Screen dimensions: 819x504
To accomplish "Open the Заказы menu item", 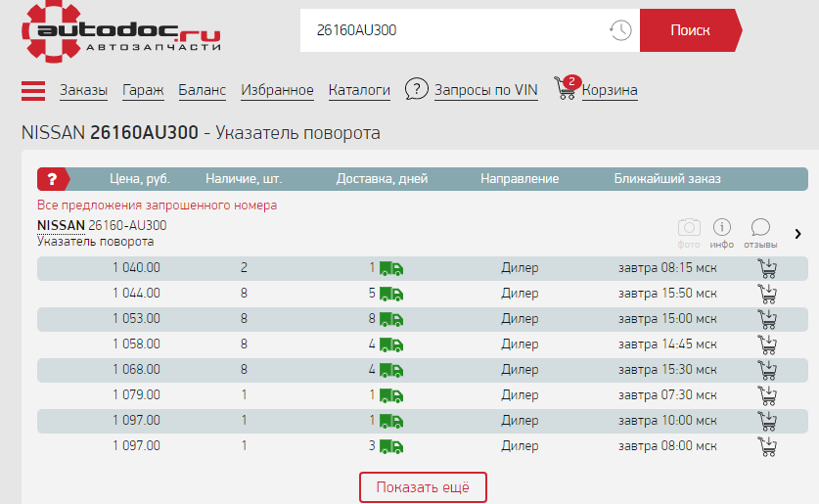I will (83, 91).
